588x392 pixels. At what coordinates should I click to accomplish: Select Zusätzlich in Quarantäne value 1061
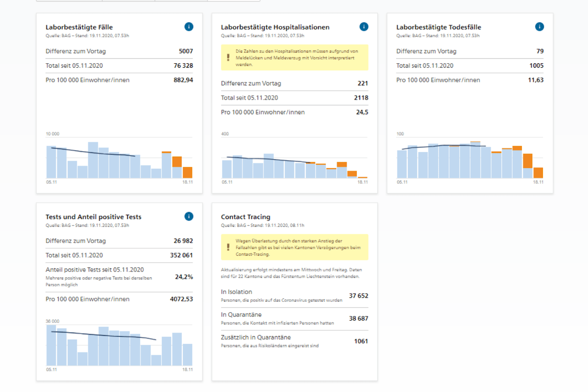point(361,342)
